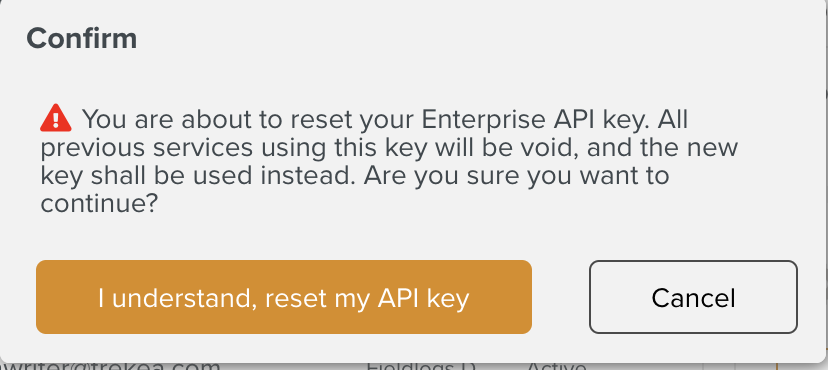Image resolution: width=828 pixels, height=370 pixels.
Task: Click the red warning triangle icon
Action: point(55,118)
